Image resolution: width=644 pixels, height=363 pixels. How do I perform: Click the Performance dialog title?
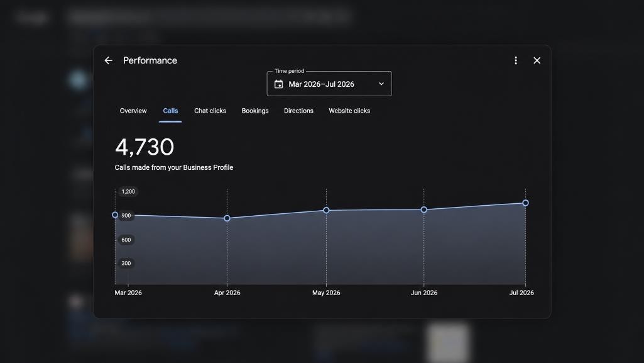(x=150, y=60)
